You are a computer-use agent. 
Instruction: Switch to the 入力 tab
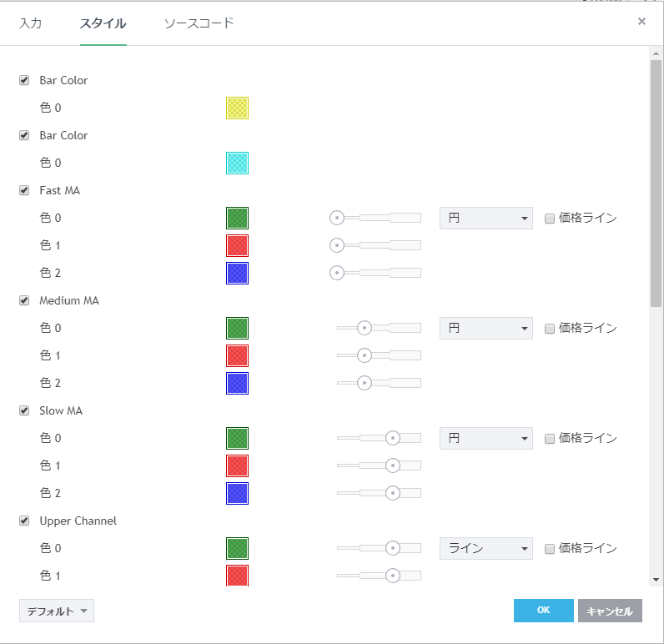pos(31,23)
